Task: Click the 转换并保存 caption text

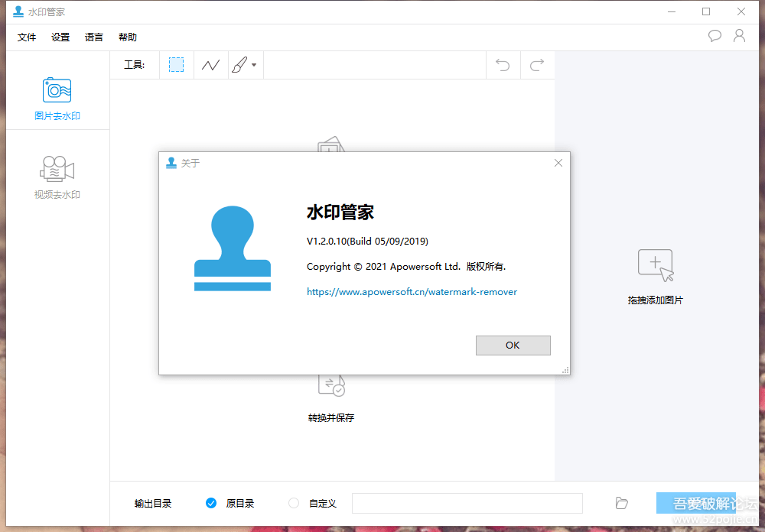Action: pos(331,417)
